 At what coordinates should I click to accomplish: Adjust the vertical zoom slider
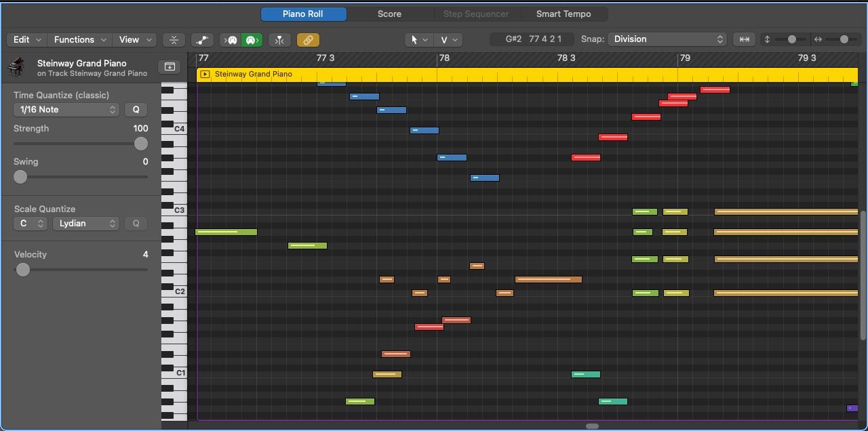point(791,39)
